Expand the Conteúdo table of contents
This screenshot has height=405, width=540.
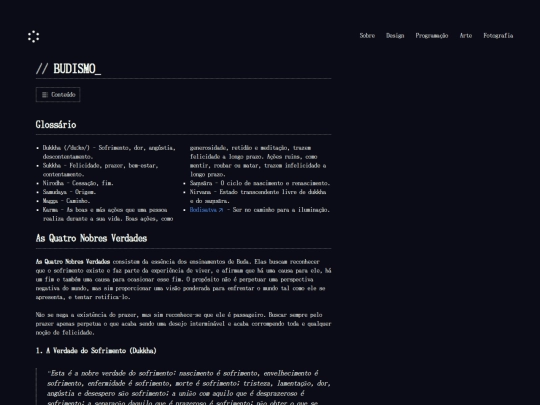pyautogui.click(x=58, y=95)
